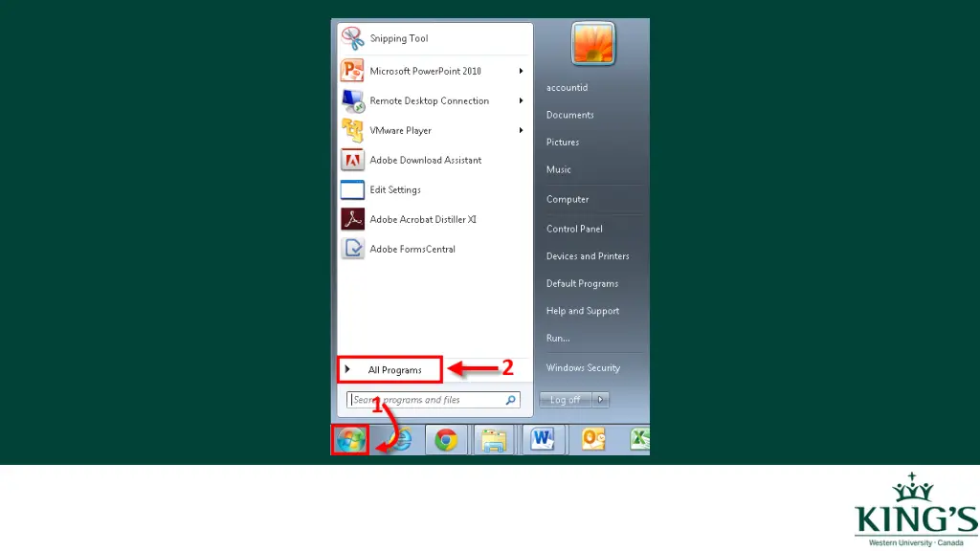980x551 pixels.
Task: Open Documents from the Start menu
Action: pyautogui.click(x=570, y=115)
